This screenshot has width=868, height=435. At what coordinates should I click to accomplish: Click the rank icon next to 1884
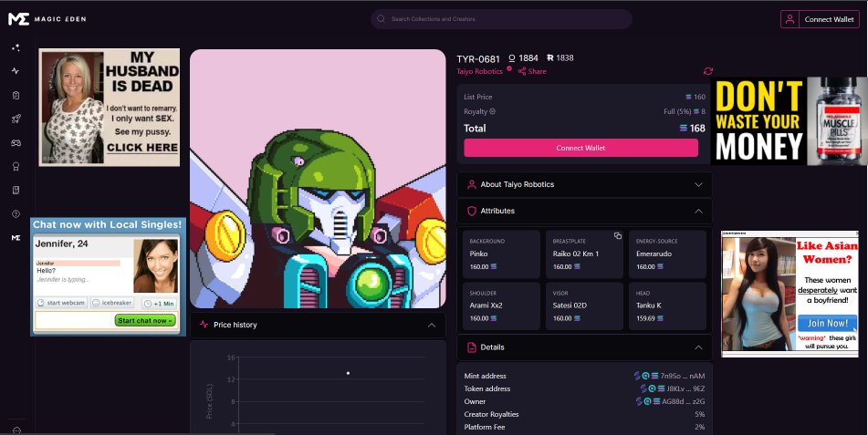tap(511, 58)
